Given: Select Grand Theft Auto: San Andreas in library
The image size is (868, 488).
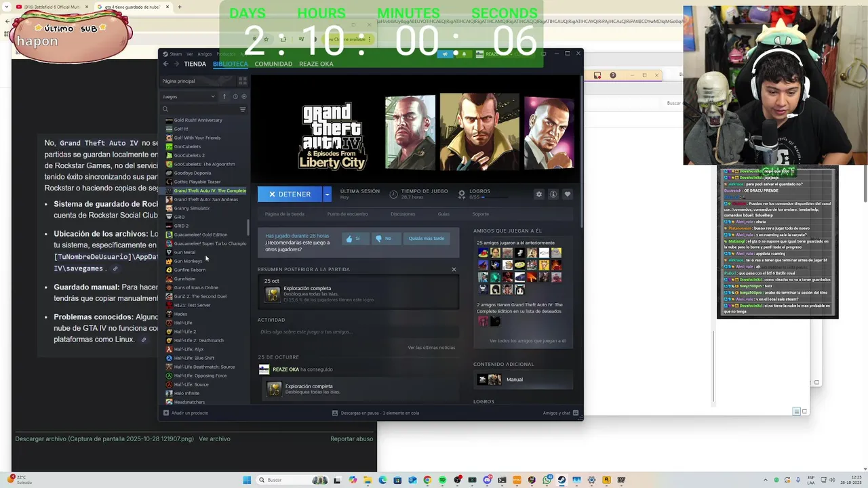Looking at the screenshot, I should click(206, 199).
